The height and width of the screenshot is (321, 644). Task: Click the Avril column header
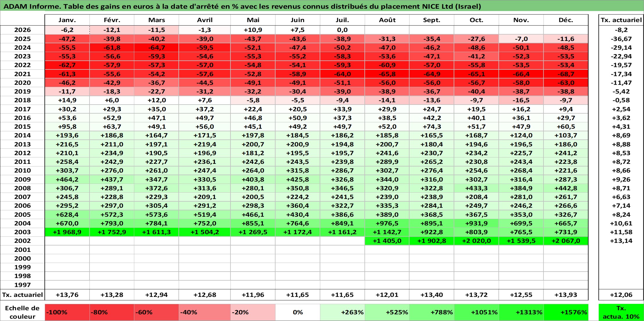(205, 20)
